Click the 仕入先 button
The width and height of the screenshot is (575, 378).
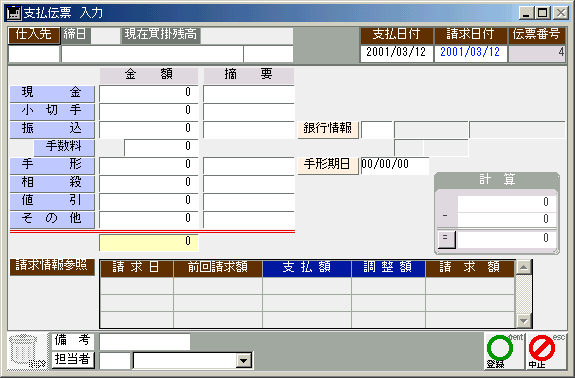[34, 35]
